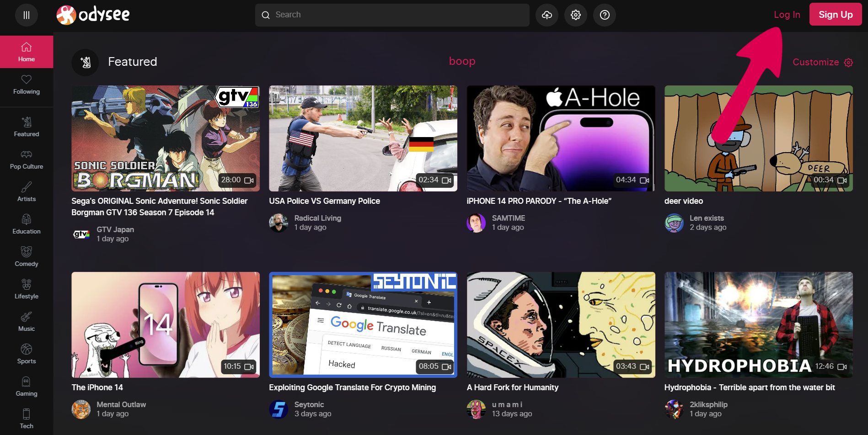Click the Mental Outlaw channel avatar
Image resolution: width=868 pixels, height=435 pixels.
(x=81, y=409)
